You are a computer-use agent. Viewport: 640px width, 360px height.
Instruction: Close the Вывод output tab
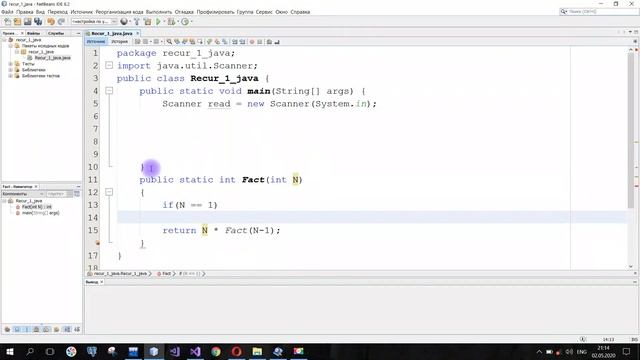(x=102, y=282)
